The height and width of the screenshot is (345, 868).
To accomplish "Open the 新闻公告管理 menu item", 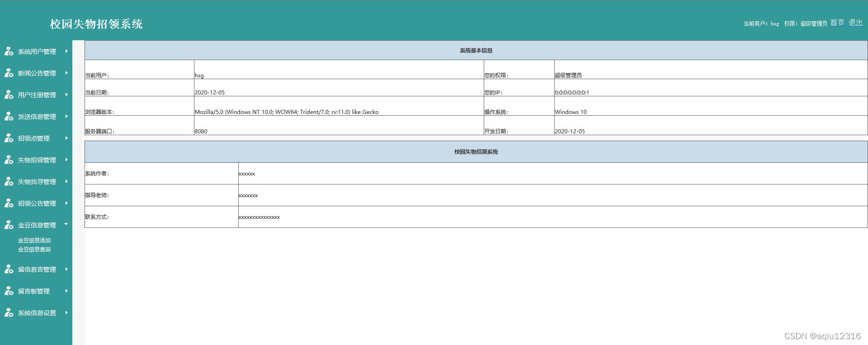I will tap(37, 73).
